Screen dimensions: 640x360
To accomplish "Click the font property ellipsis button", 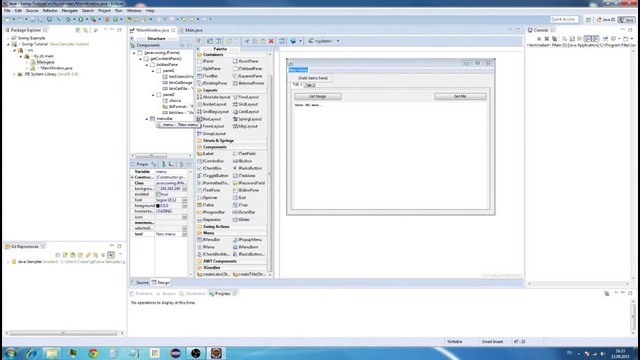I will 184,200.
